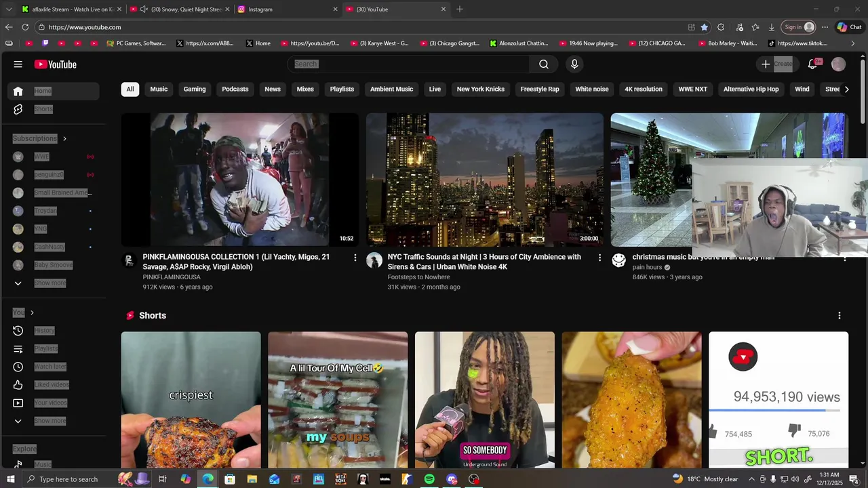Open more options for NYC Traffic Sounds video
Viewport: 868px width, 488px height.
tap(599, 258)
